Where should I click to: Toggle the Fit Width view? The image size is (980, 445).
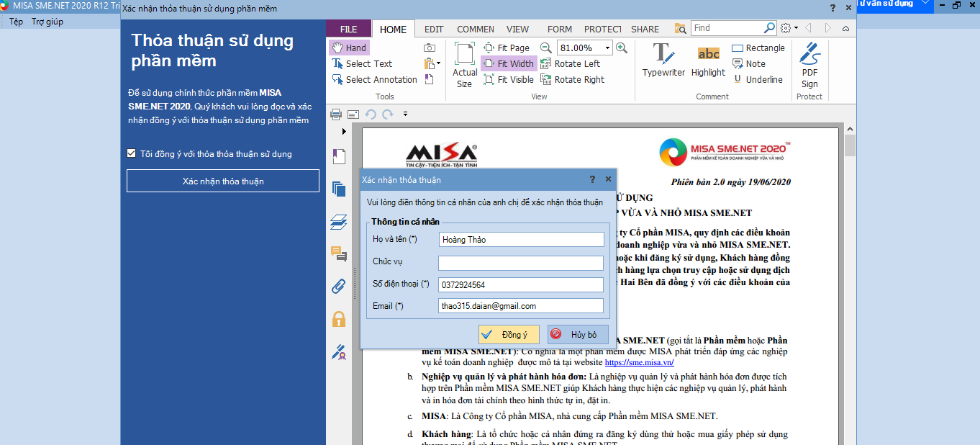[508, 63]
